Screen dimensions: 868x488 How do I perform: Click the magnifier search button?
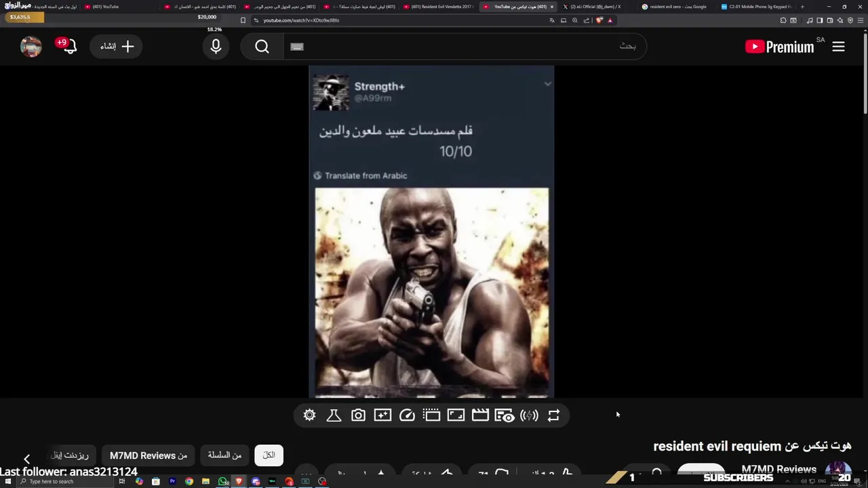pos(262,47)
